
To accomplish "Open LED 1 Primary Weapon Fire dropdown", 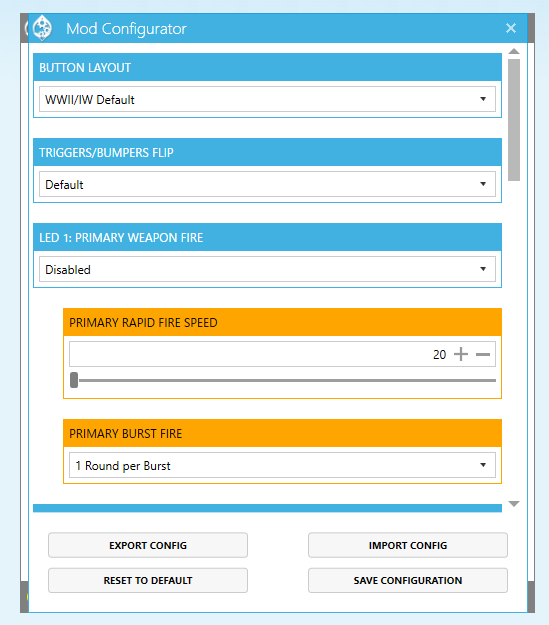I will pyautogui.click(x=267, y=269).
